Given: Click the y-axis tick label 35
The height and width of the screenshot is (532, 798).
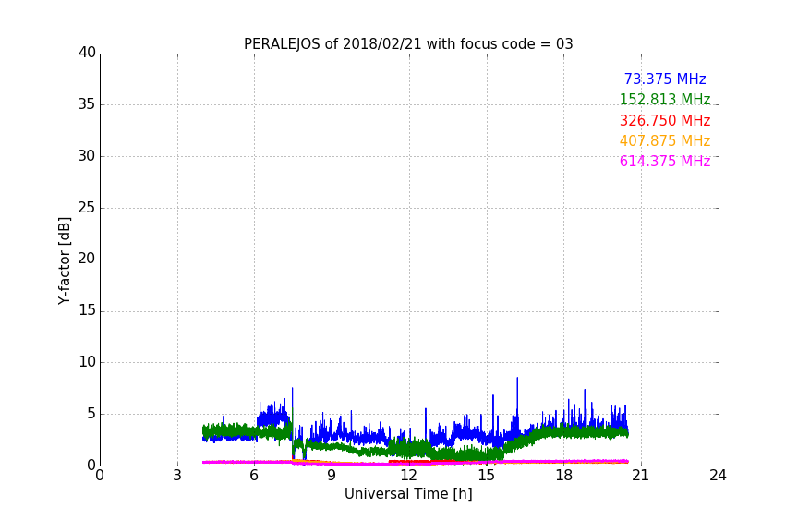Looking at the screenshot, I should coord(87,104).
